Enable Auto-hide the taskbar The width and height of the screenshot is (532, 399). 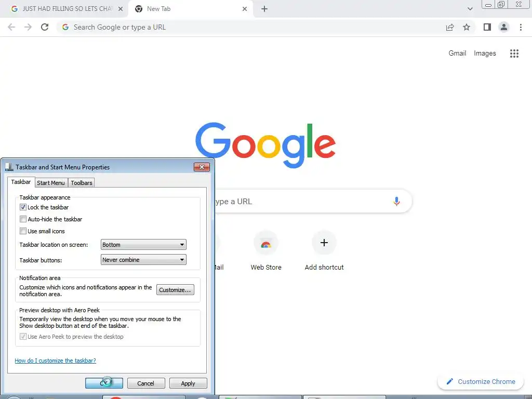point(23,219)
